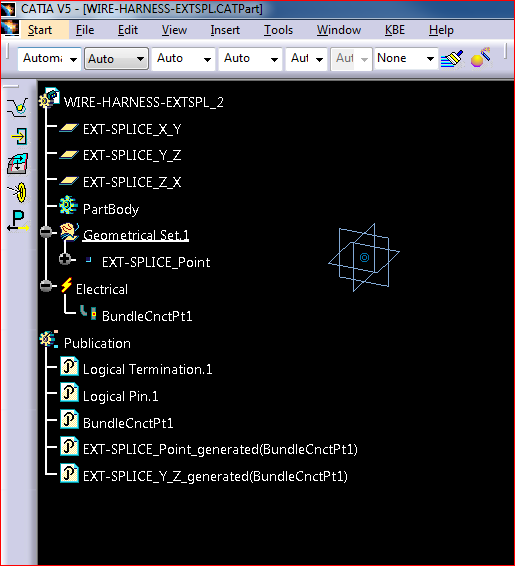This screenshot has height=566, width=515.
Task: Click the yellow arrow exit workbench icon
Action: click(x=19, y=136)
